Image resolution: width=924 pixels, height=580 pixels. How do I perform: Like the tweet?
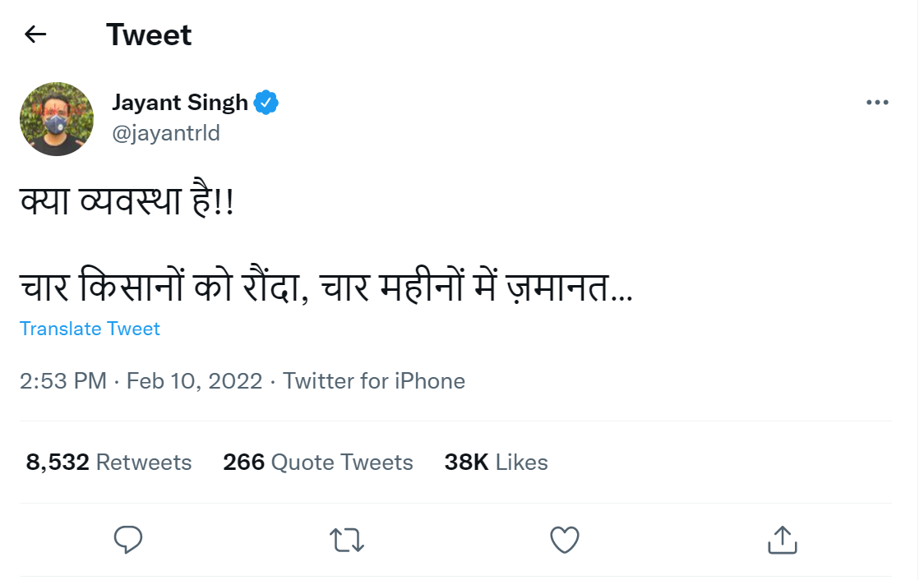564,540
